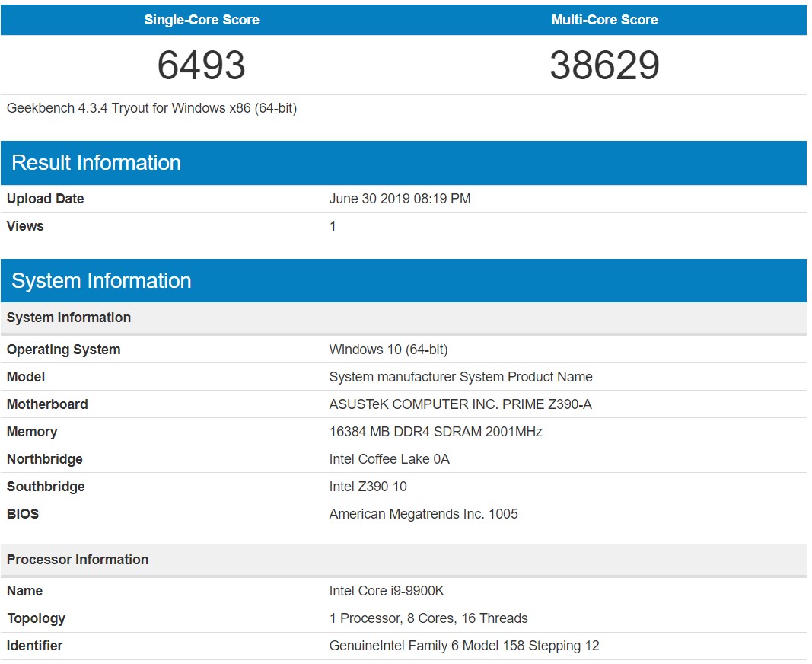Click the BIOS label

click(x=23, y=514)
